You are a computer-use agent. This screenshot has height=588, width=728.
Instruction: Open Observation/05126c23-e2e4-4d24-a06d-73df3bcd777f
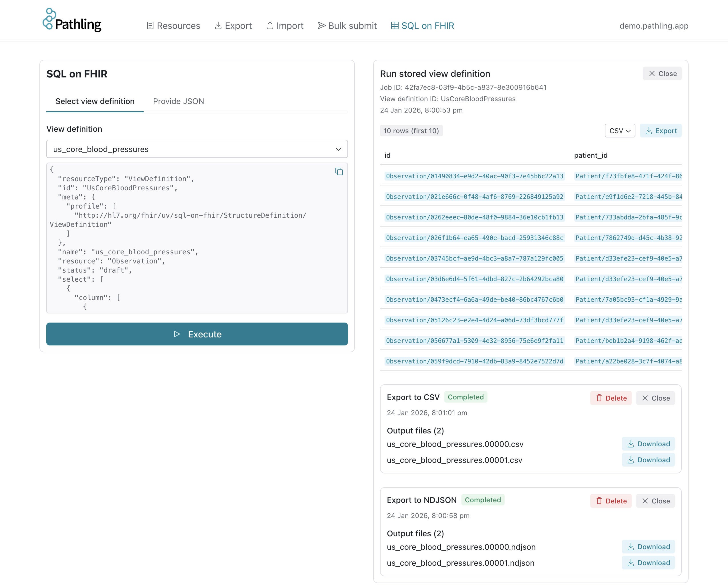[x=475, y=320]
